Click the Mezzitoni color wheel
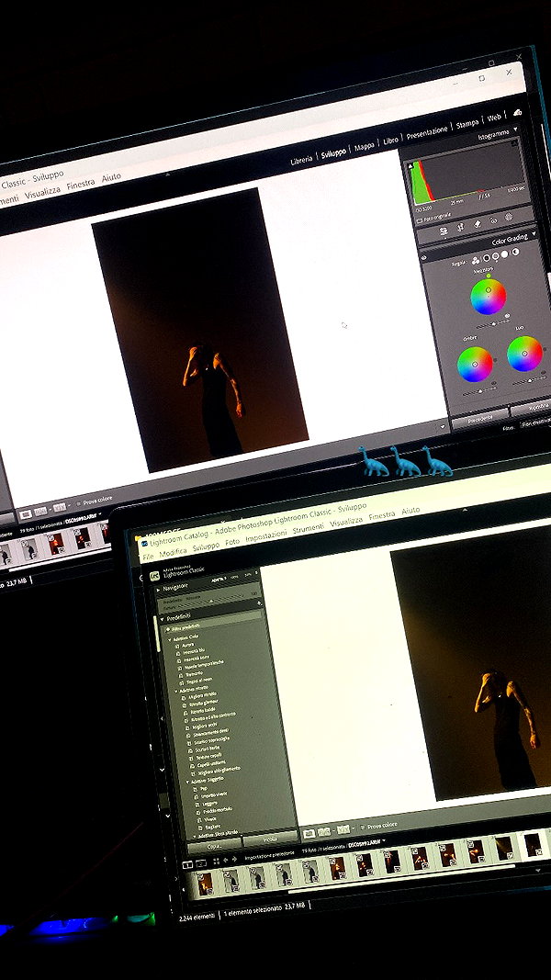The image size is (551, 980). (489, 297)
